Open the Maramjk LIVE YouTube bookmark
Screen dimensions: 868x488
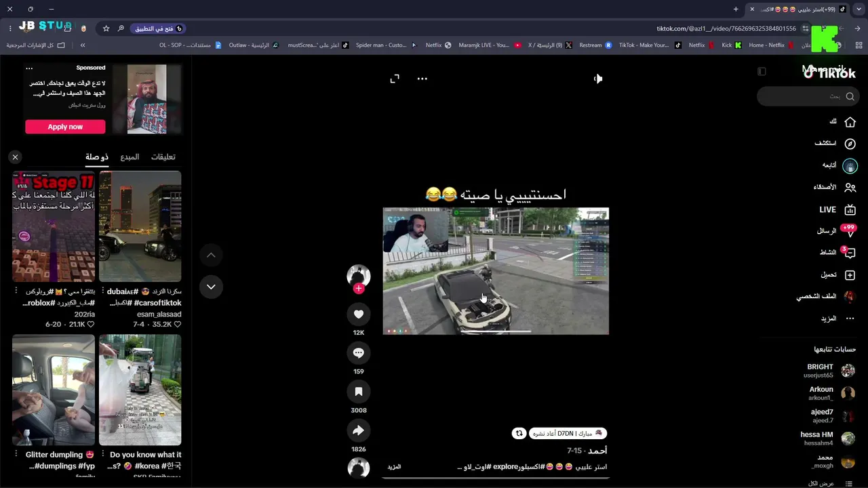(490, 45)
